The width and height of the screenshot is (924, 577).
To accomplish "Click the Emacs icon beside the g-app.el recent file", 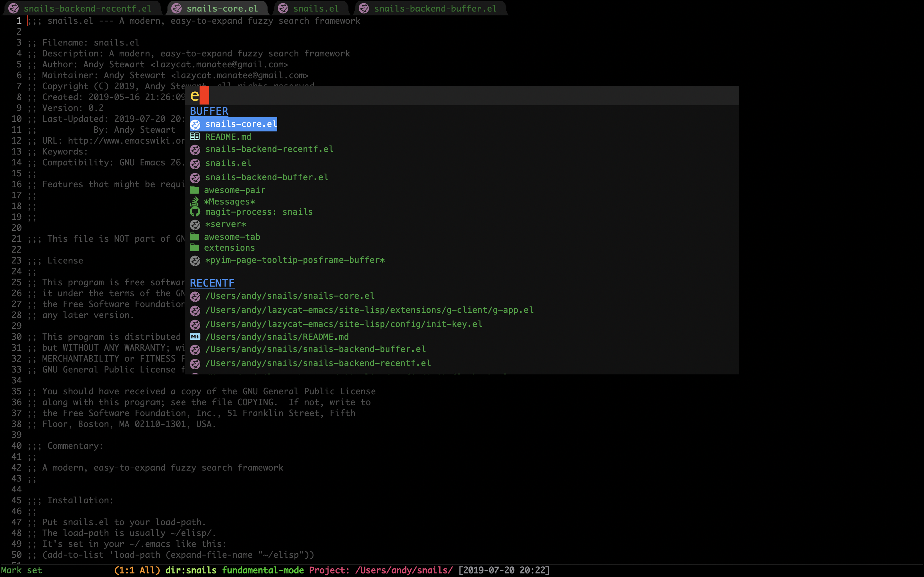I will (x=195, y=310).
